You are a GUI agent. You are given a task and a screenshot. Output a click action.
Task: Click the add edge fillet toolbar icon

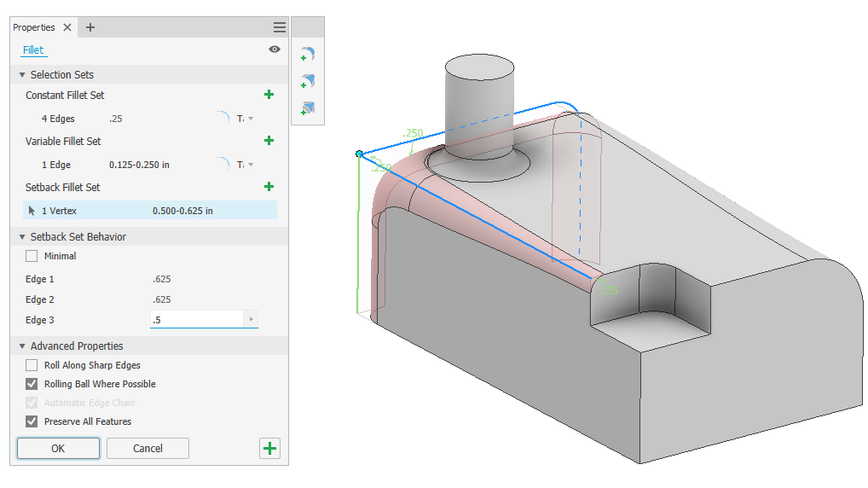(307, 54)
